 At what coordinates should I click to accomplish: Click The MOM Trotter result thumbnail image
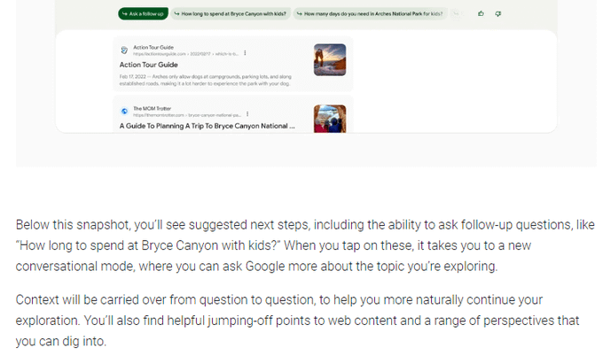(330, 119)
